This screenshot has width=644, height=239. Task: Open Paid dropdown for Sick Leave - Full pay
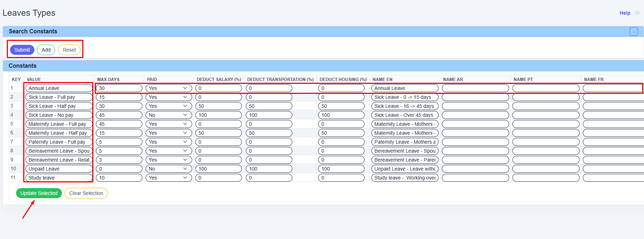tap(169, 97)
